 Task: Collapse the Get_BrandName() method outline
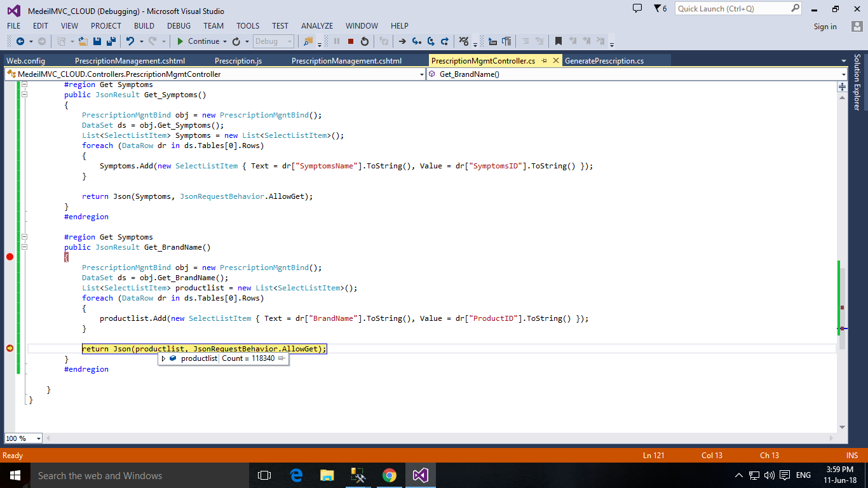pos(25,247)
